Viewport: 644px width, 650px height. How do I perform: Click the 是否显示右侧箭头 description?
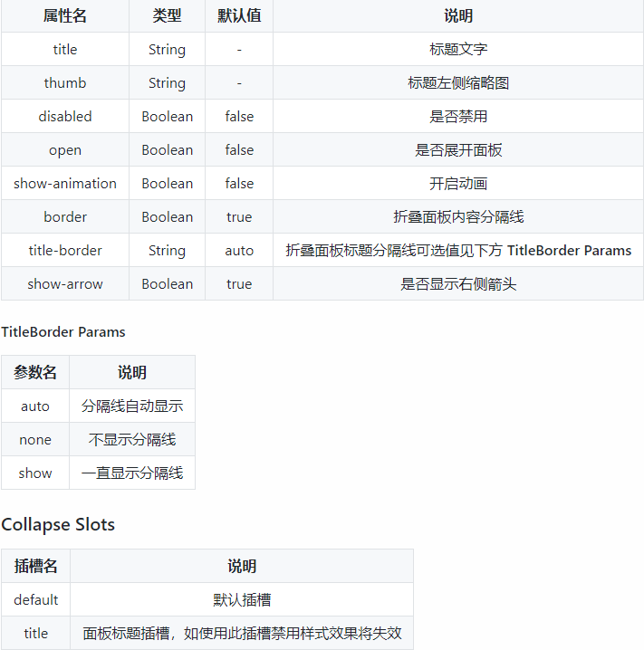[x=458, y=284]
